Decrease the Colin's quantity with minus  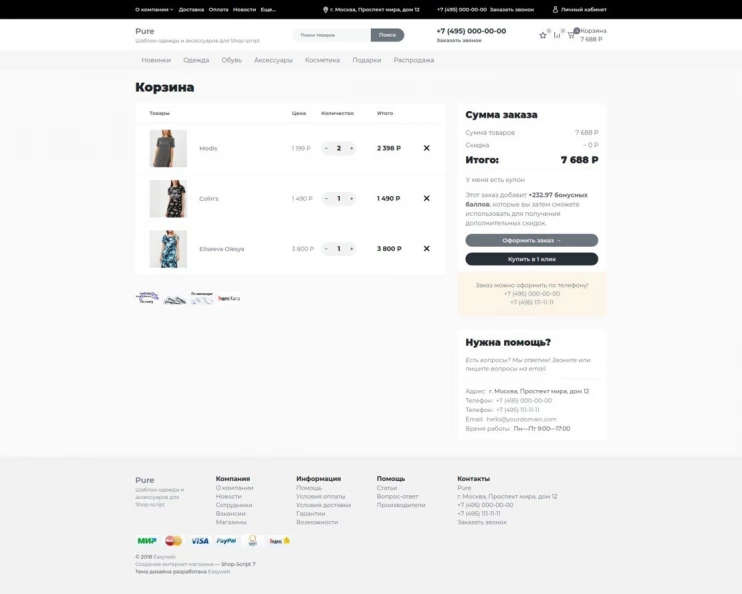pyautogui.click(x=326, y=198)
